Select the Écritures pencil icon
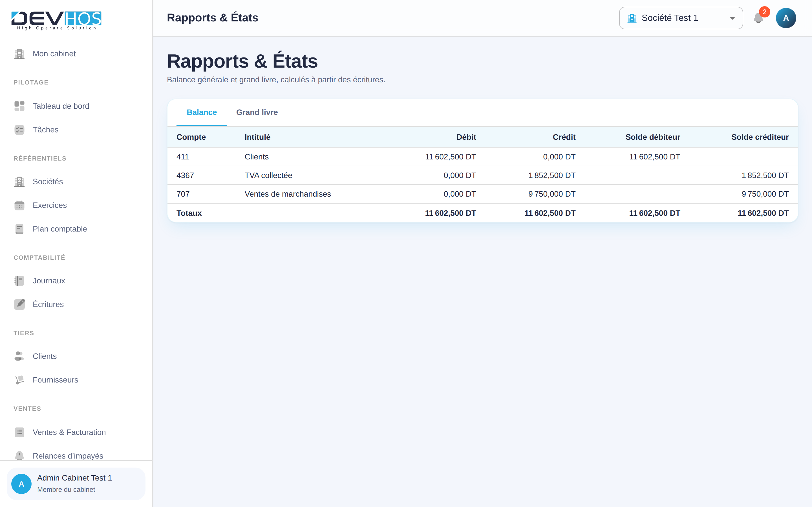Screen dimensions: 812x507 (19, 304)
